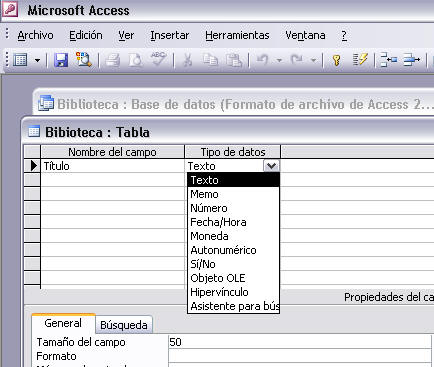This screenshot has height=367, width=434.
Task: Collapse the Tipo de datos dropdown arrow
Action: click(x=271, y=166)
